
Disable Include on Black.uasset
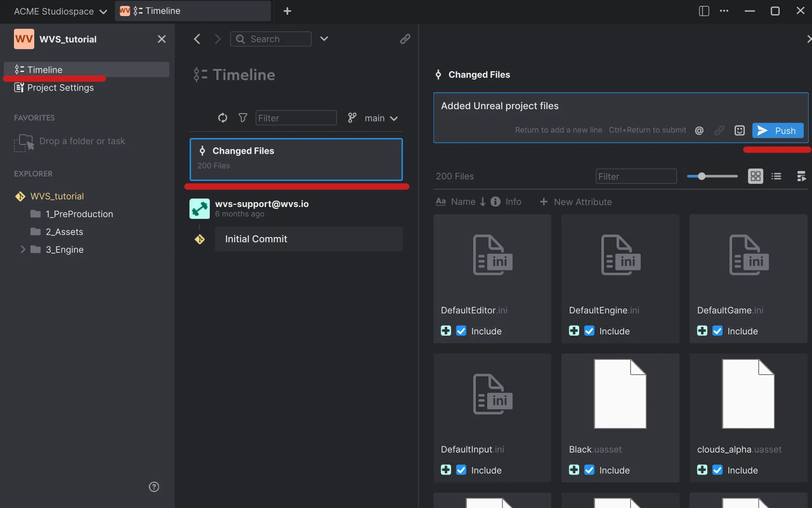coord(590,470)
